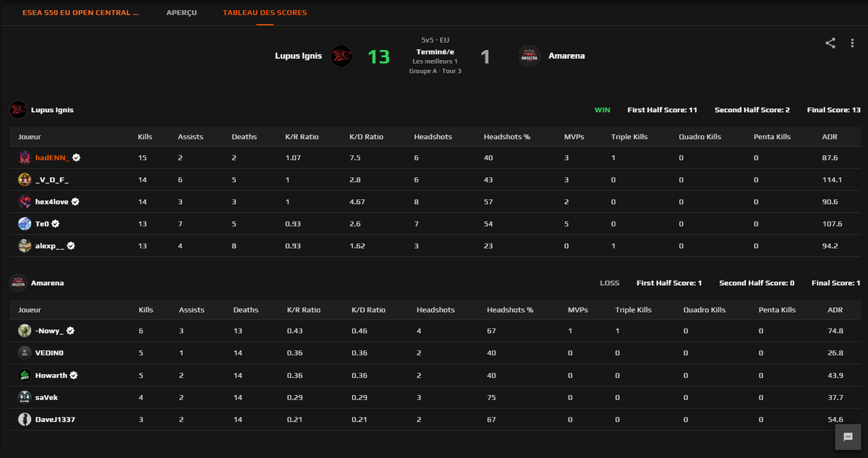
Task: Click MVPs header in the Lupus Ignis table
Action: [x=574, y=137]
